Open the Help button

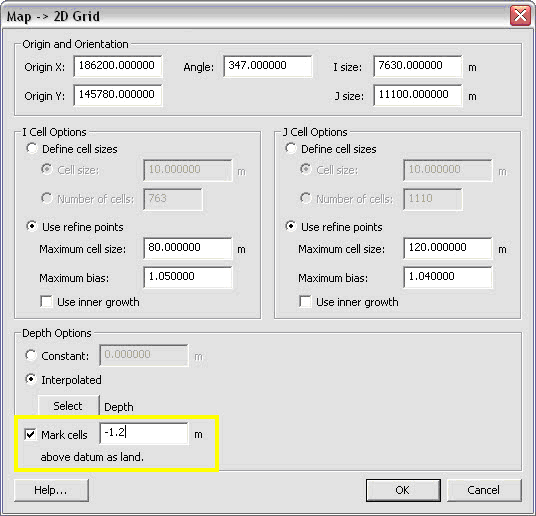[x=51, y=490]
